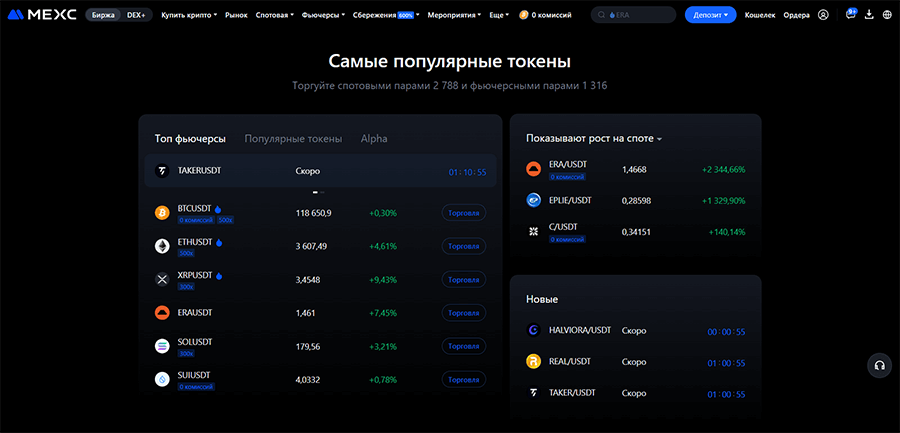
Task: Select the Alpha tab
Action: pos(374,138)
